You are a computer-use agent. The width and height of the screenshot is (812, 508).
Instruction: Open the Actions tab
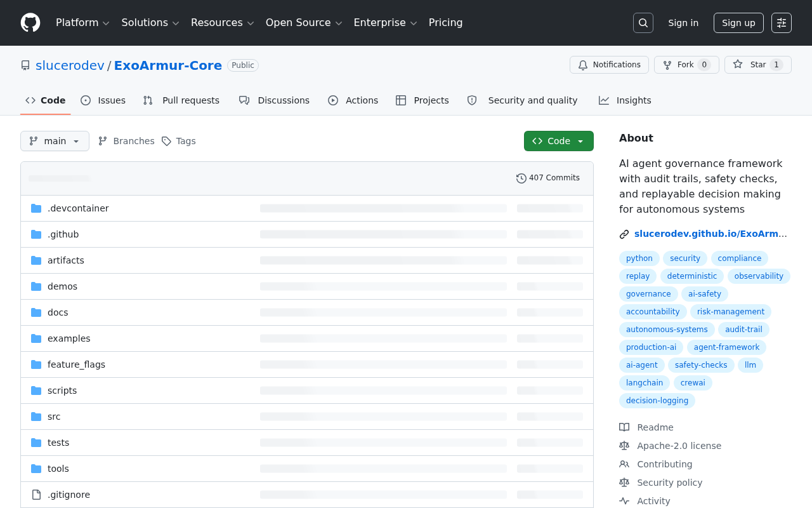coord(353,100)
